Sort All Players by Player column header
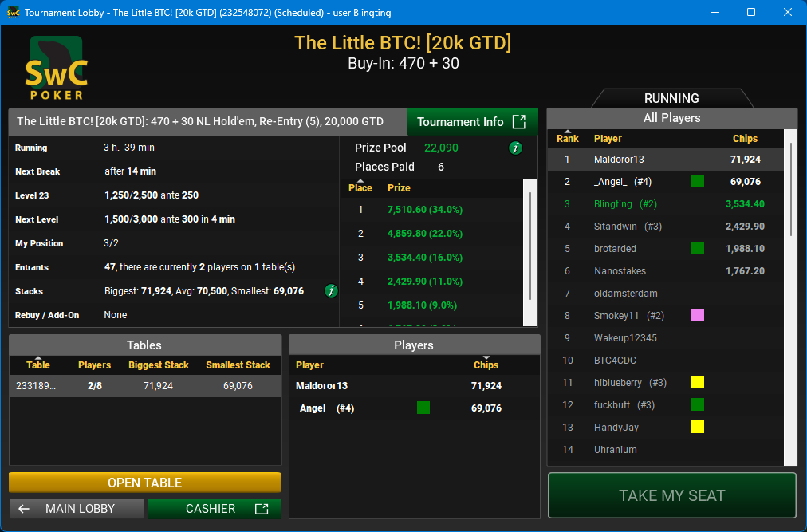 click(x=608, y=139)
